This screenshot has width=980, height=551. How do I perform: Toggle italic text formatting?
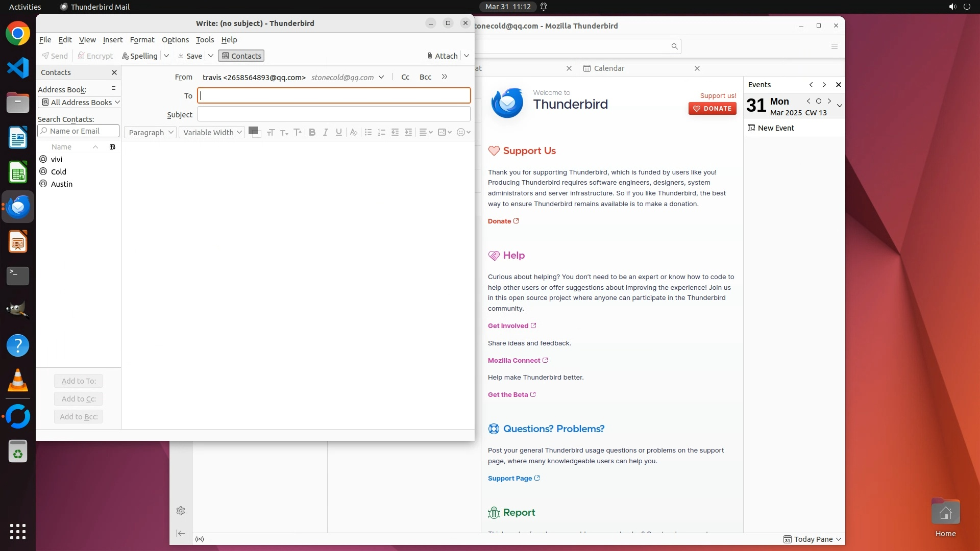325,132
